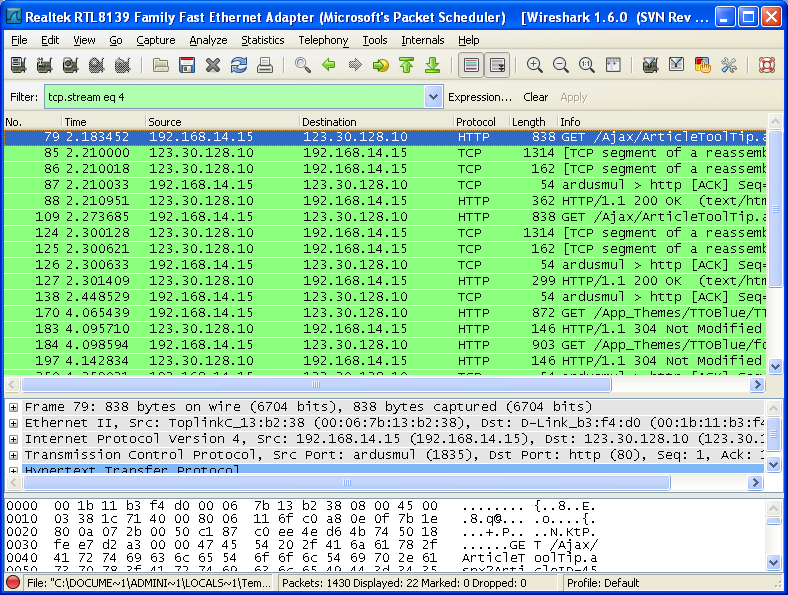Select packet 170 GET App_Themes row
The width and height of the screenshot is (788, 595).
[385, 313]
